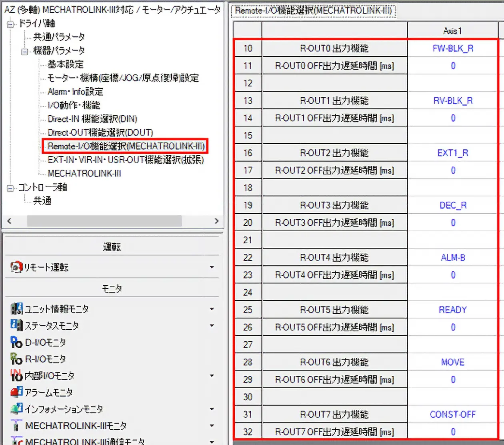Click the DEC_R value for R-OUT3

point(453,205)
